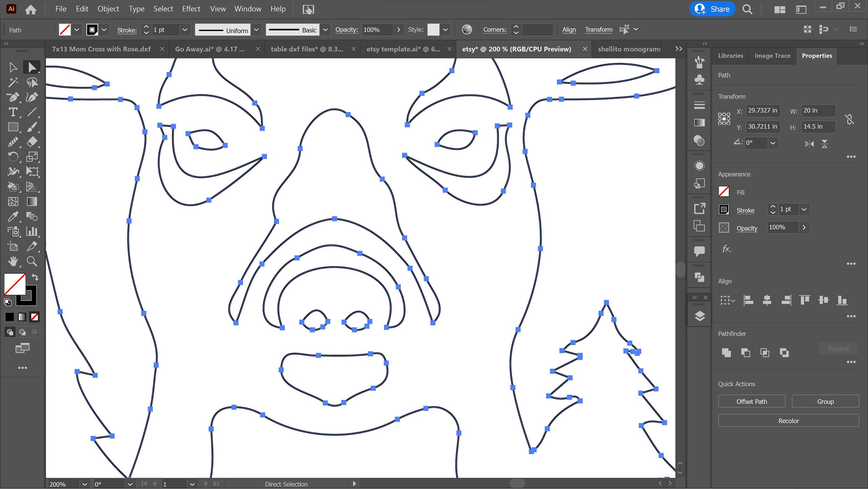868x489 pixels.
Task: Switch to the Image Trace tab
Action: pyautogui.click(x=772, y=56)
